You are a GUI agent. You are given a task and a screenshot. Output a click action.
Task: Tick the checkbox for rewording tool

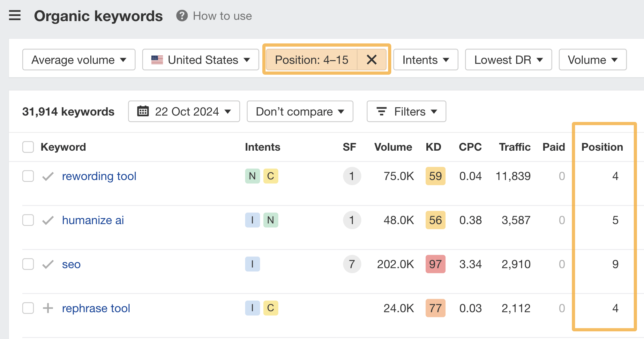pos(28,176)
